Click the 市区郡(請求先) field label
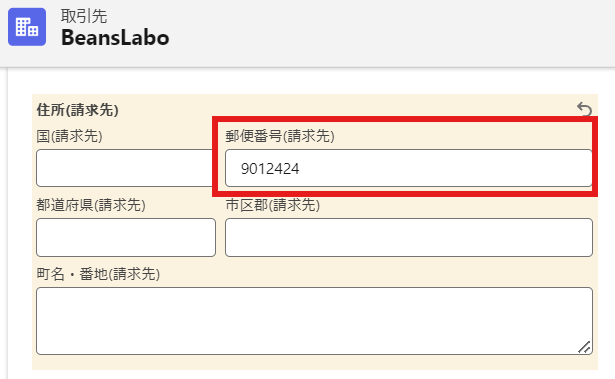The image size is (615, 379). click(273, 205)
